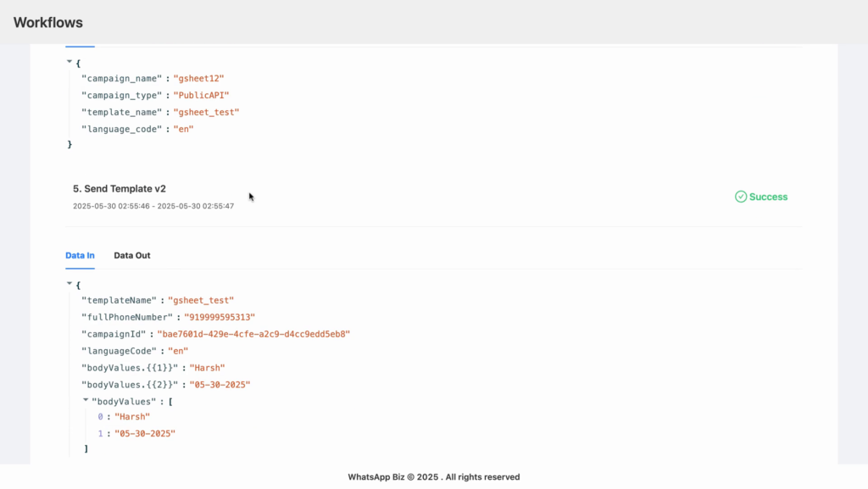Click the campaign_type value PublicAPI
Screen dimensions: 868x489
point(201,96)
